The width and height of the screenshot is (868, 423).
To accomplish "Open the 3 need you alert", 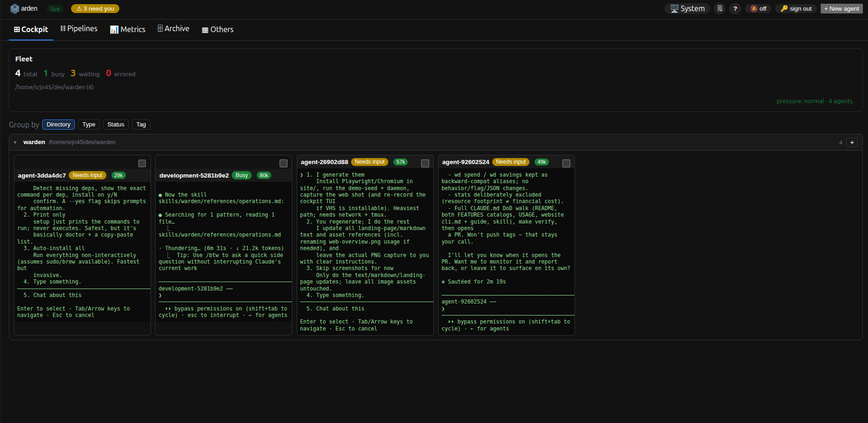I will pos(95,9).
